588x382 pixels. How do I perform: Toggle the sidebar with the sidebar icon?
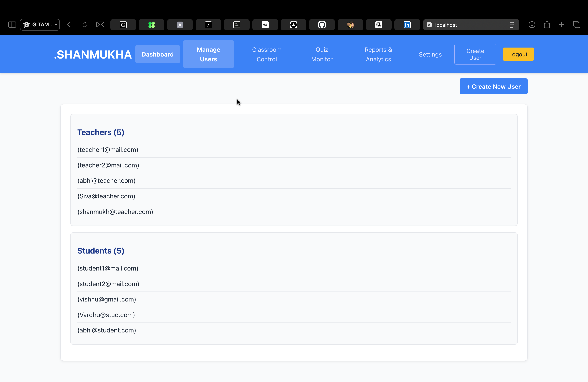(12, 25)
